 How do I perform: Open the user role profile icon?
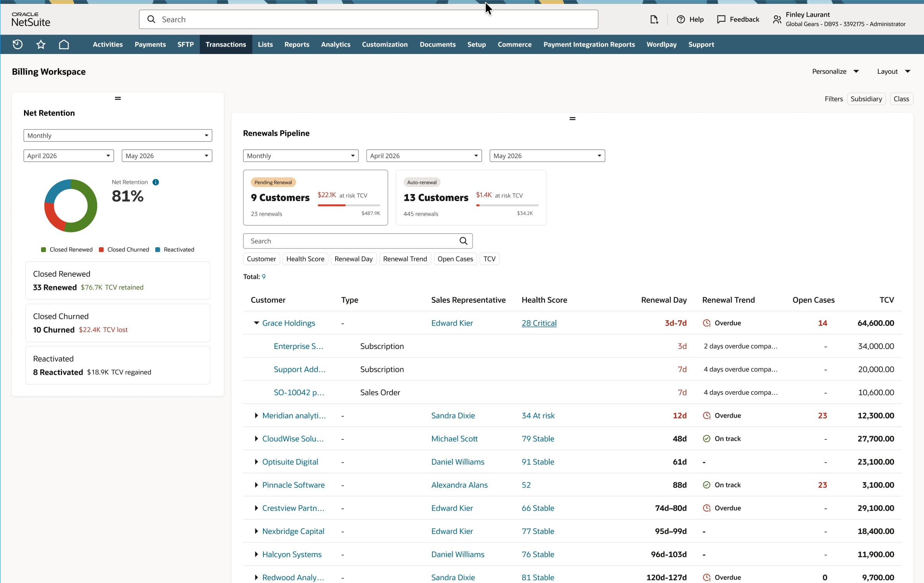click(777, 19)
